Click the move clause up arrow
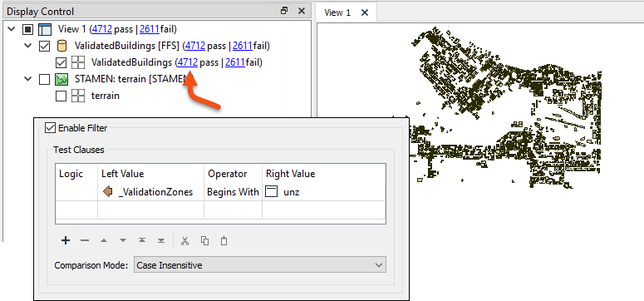 [x=104, y=240]
